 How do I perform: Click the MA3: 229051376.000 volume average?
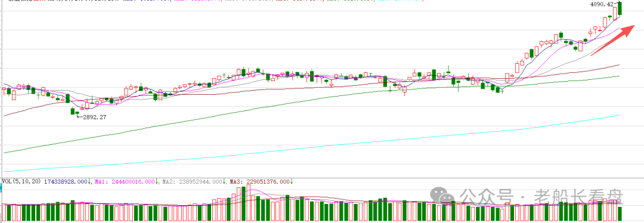click(x=261, y=181)
